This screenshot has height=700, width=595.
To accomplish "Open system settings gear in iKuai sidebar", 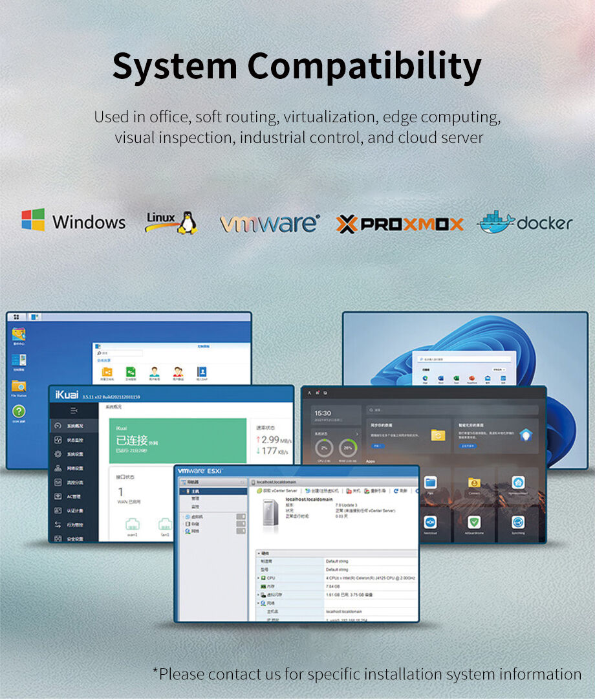I will (x=58, y=454).
